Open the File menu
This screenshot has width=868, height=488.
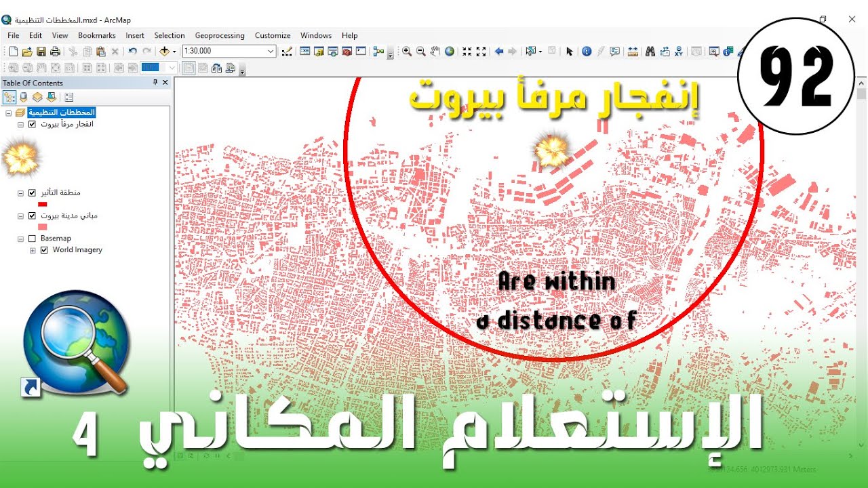14,35
